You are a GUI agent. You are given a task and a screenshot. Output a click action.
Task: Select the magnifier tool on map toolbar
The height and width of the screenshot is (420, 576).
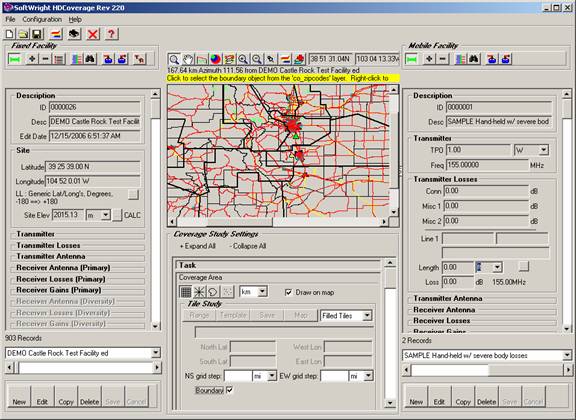click(x=174, y=59)
